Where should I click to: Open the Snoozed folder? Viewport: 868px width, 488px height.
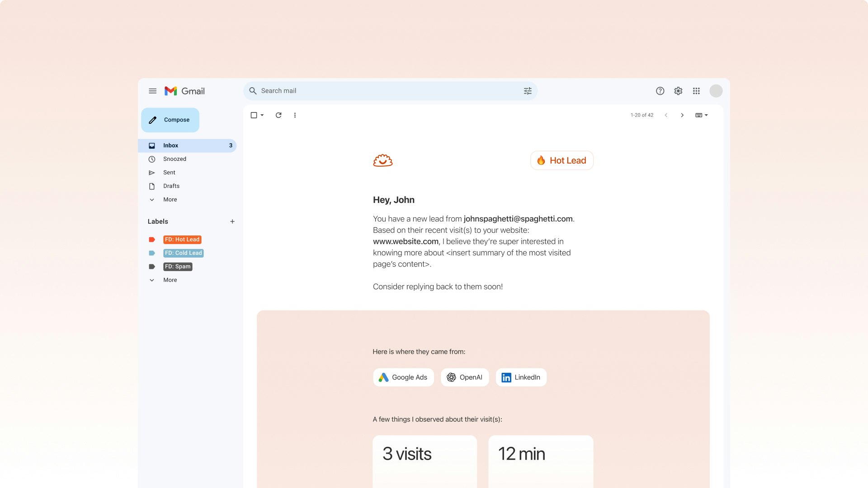(175, 159)
